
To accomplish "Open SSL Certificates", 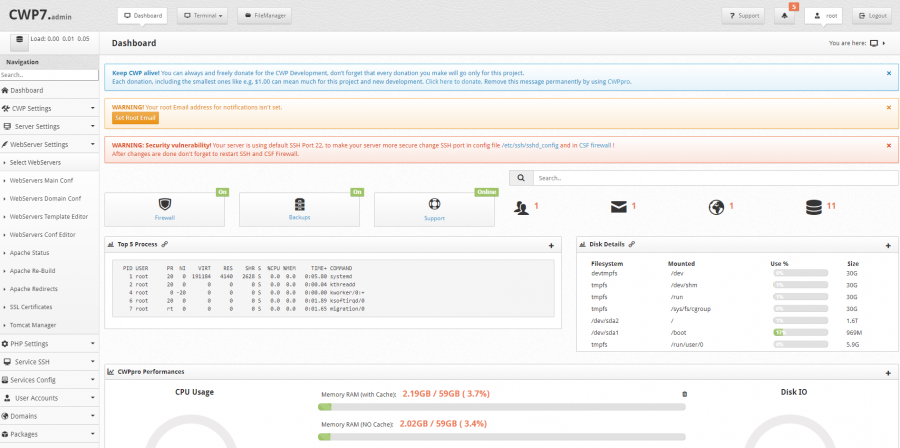I will click(49, 307).
